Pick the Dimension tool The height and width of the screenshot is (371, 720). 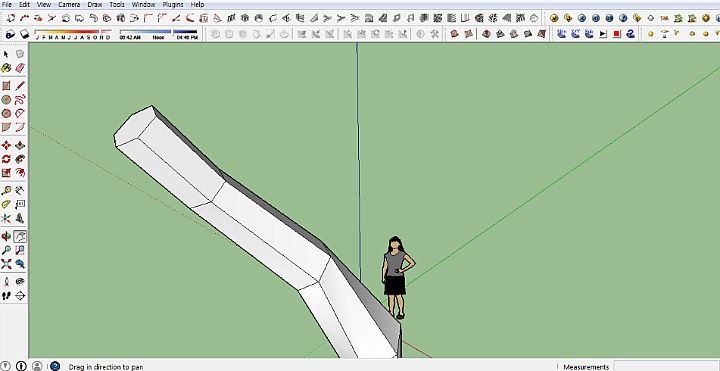[x=20, y=191]
